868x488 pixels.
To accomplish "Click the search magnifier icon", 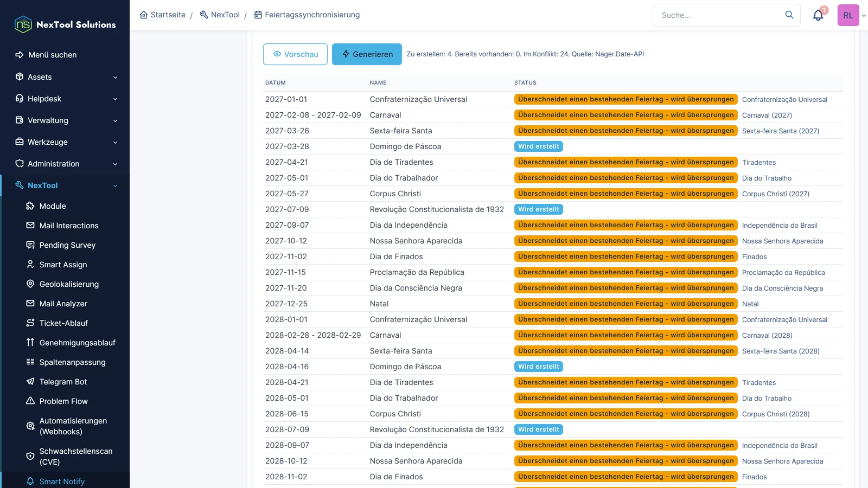I will tap(789, 15).
